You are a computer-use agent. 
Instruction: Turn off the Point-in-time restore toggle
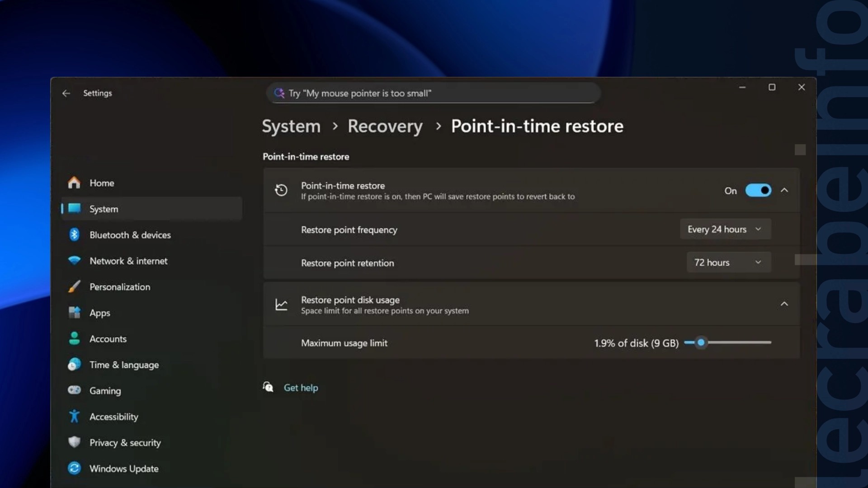click(x=758, y=190)
